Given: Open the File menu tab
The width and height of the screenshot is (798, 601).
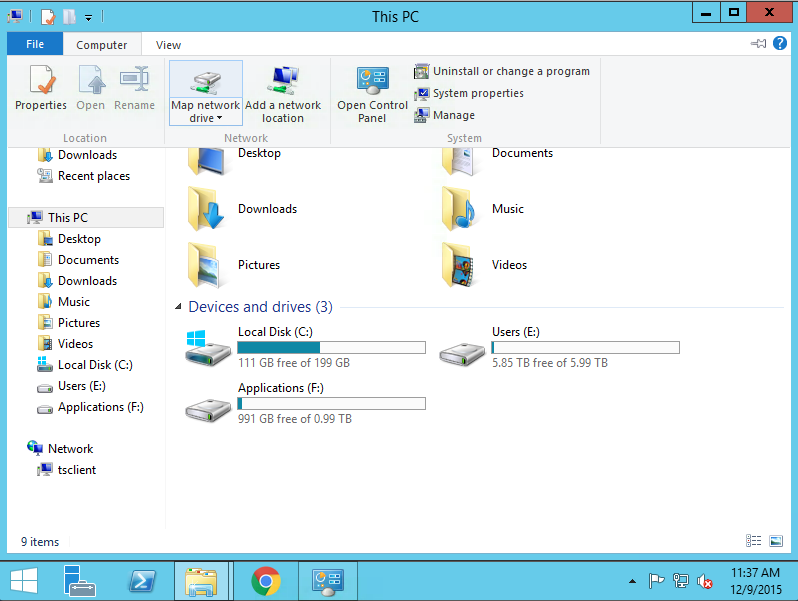Looking at the screenshot, I should [35, 44].
